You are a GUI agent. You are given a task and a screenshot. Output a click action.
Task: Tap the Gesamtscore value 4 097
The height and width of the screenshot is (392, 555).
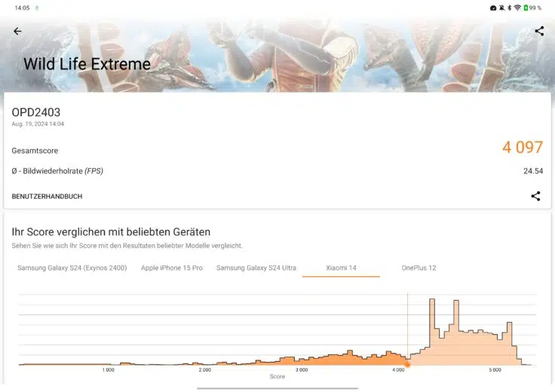523,147
